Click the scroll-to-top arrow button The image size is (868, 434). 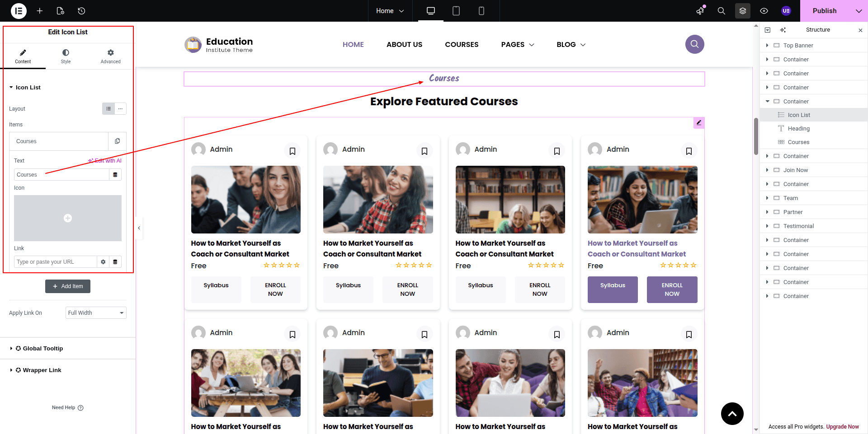732,413
